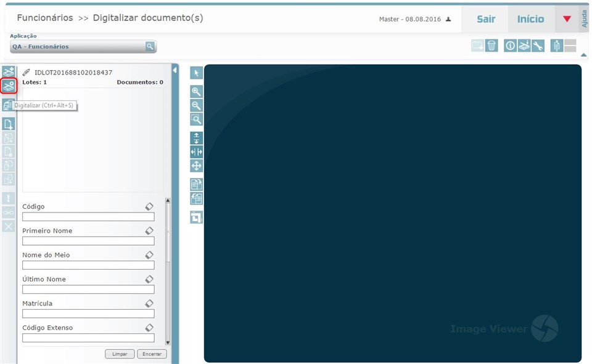Click the information icon in the toolbar
The width and height of the screenshot is (592, 364).
pos(510,46)
